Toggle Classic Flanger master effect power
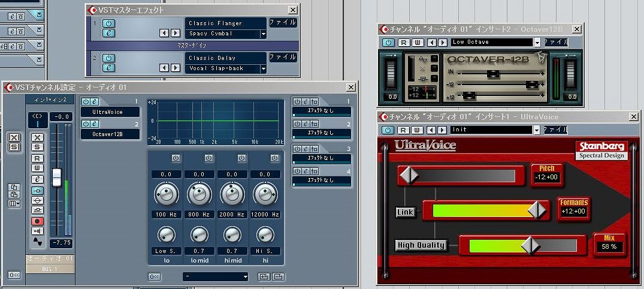The height and width of the screenshot is (289, 644). pyautogui.click(x=108, y=23)
